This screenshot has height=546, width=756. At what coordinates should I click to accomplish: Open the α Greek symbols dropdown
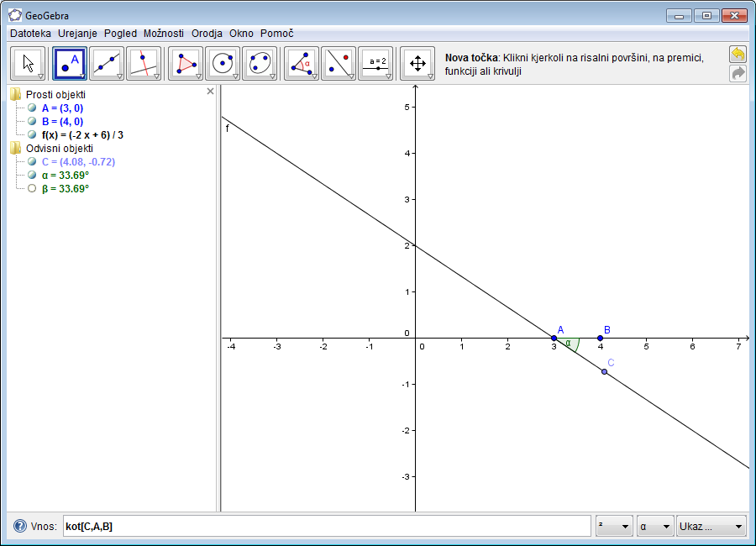tap(655, 527)
